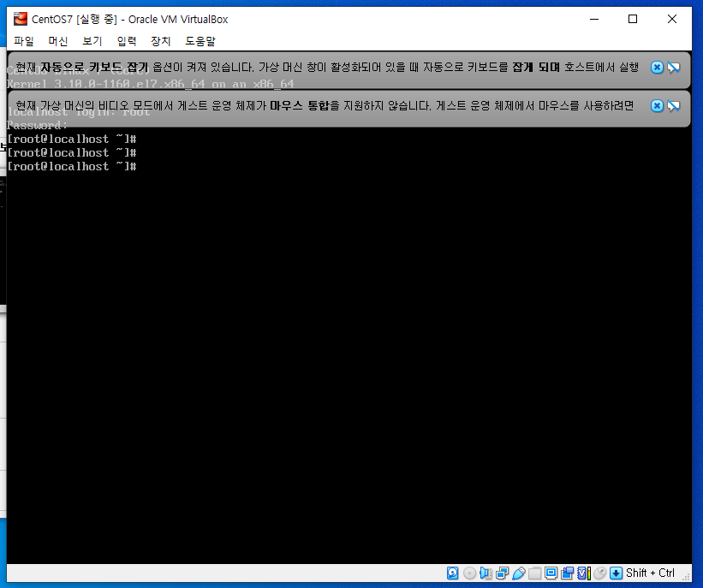Dismiss the keyboard auto-capture notification
Screen dimensions: 703x588
[x=657, y=68]
